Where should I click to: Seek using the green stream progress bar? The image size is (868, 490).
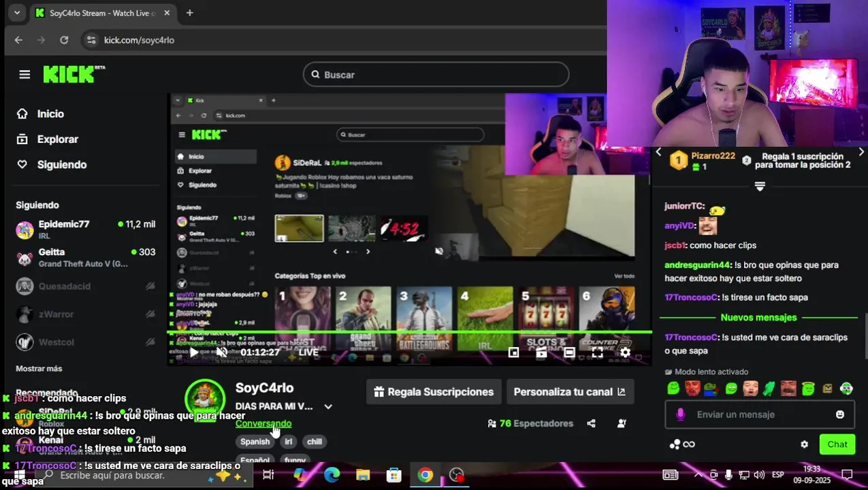click(x=410, y=332)
